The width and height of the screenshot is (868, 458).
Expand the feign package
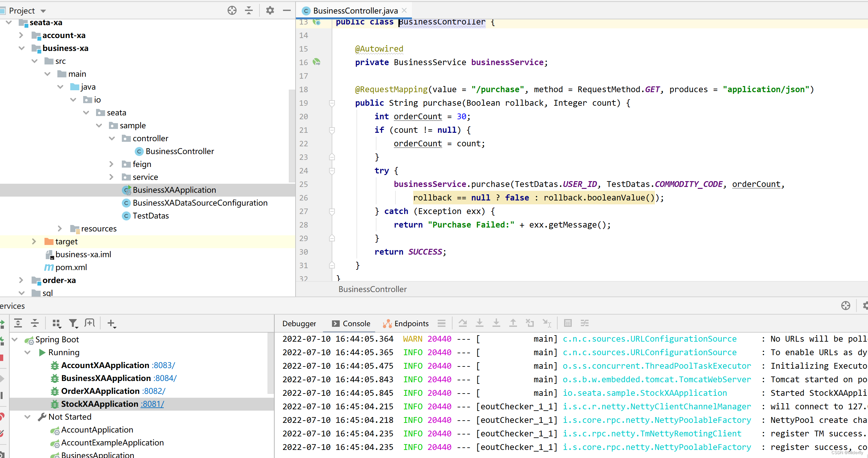pos(112,164)
